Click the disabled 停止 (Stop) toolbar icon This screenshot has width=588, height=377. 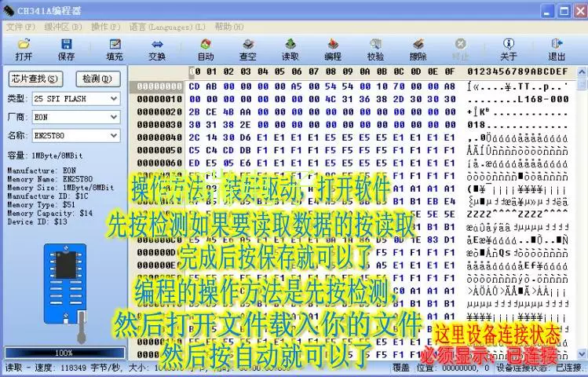click(461, 49)
